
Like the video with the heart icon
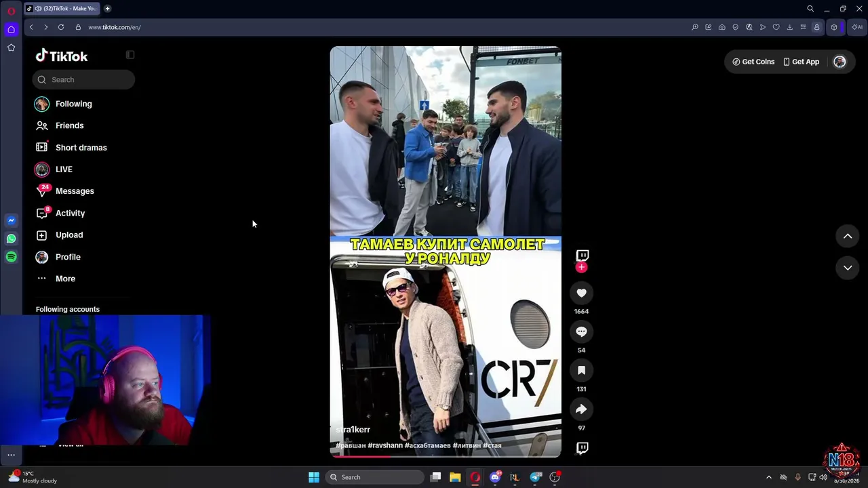click(x=581, y=293)
